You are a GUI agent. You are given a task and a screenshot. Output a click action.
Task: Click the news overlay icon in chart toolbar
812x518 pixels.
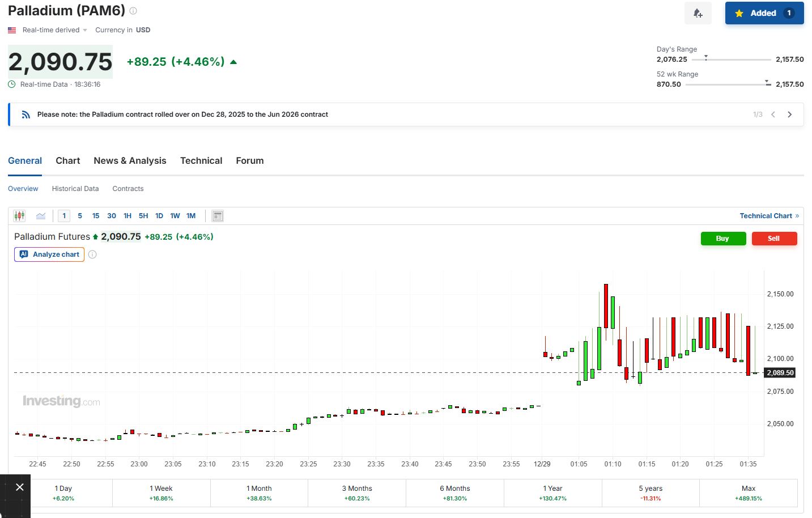click(x=218, y=216)
